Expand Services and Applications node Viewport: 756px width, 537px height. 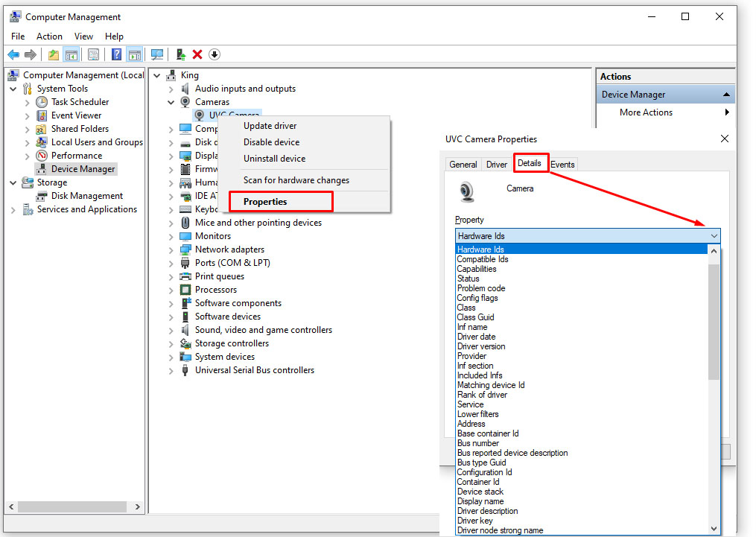pos(13,210)
